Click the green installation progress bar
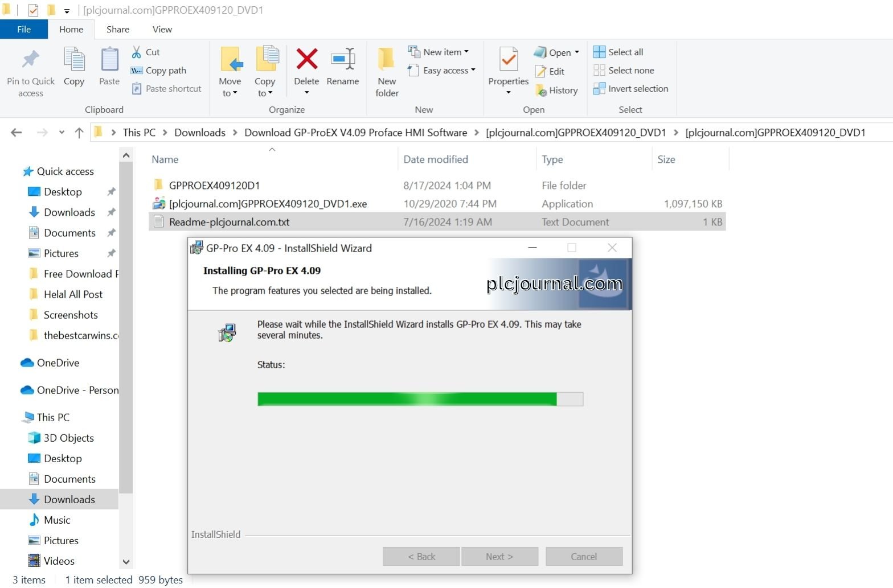Viewport: 893px width, 588px height. coord(420,399)
